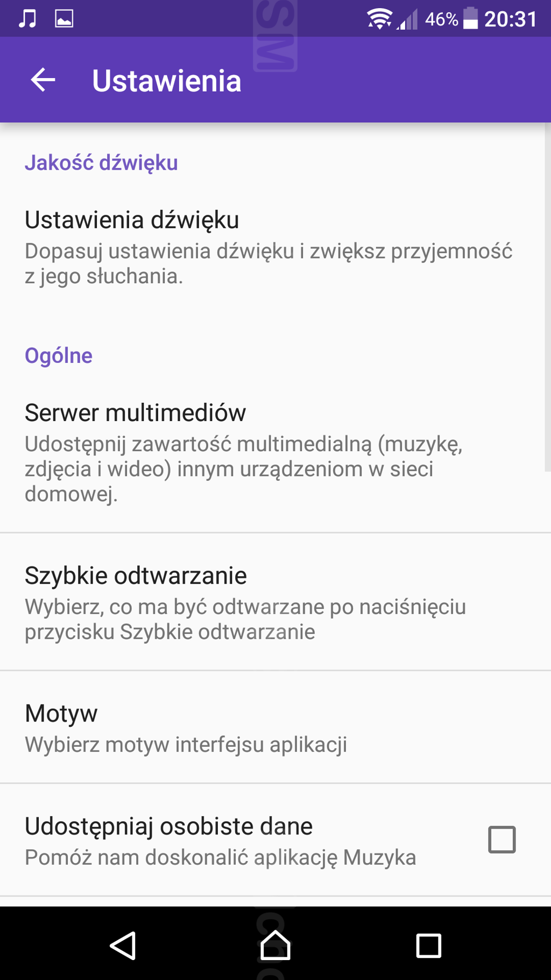
Task: Tap the battery status icon
Action: pos(471,19)
